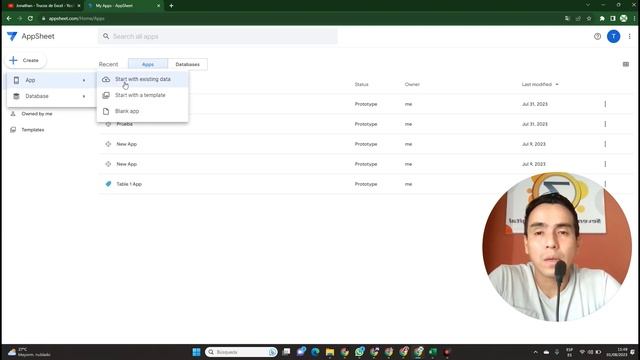The height and width of the screenshot is (360, 640).
Task: Switch to the Apps tab
Action: pyautogui.click(x=148, y=64)
